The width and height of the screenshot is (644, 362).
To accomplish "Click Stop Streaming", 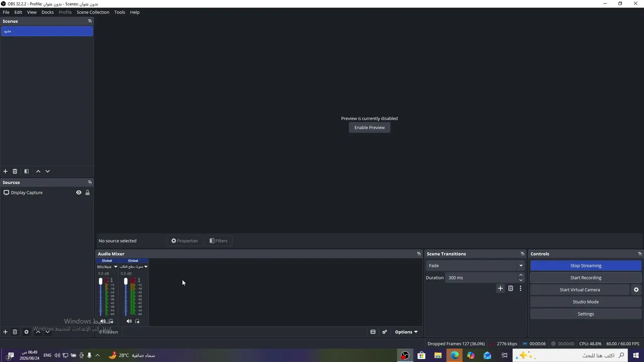I will coord(586,265).
